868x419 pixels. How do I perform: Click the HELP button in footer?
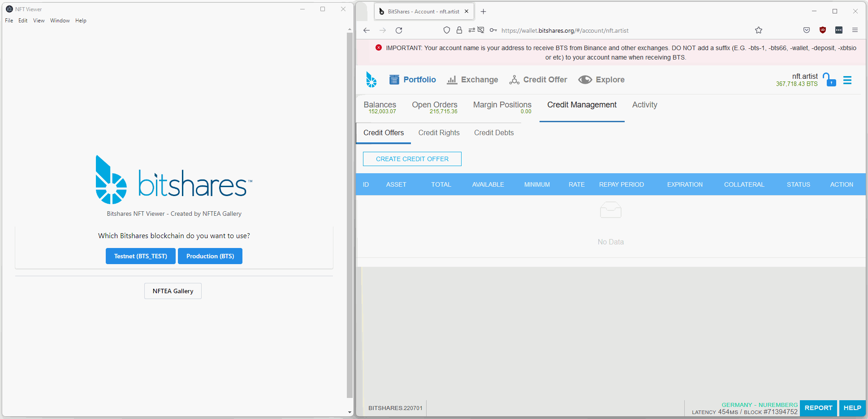pyautogui.click(x=852, y=408)
